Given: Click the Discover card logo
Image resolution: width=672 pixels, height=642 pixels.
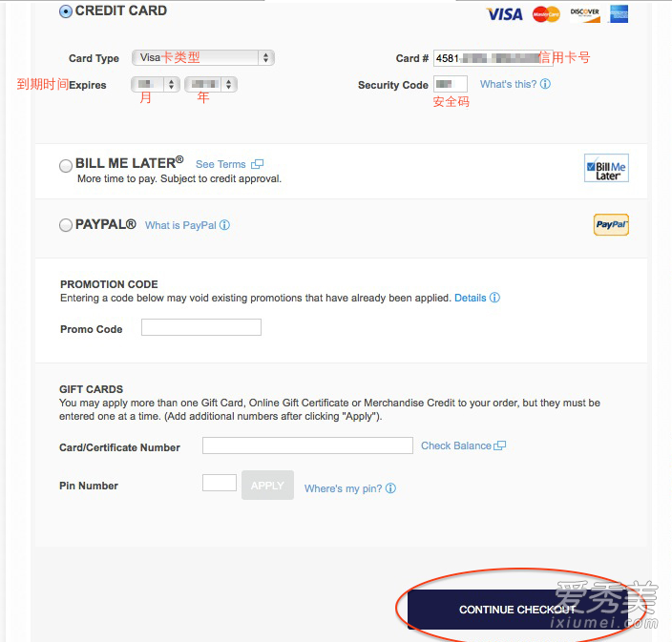Looking at the screenshot, I should tap(585, 14).
